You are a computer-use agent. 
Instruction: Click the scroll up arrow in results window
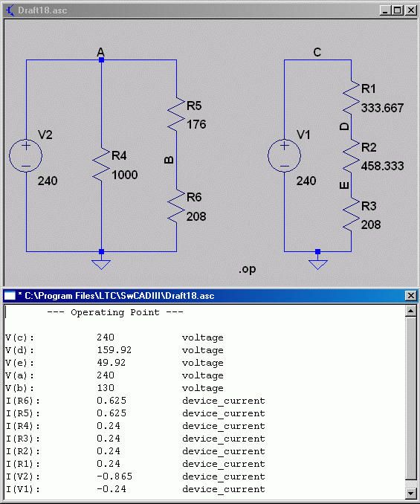pos(411,311)
